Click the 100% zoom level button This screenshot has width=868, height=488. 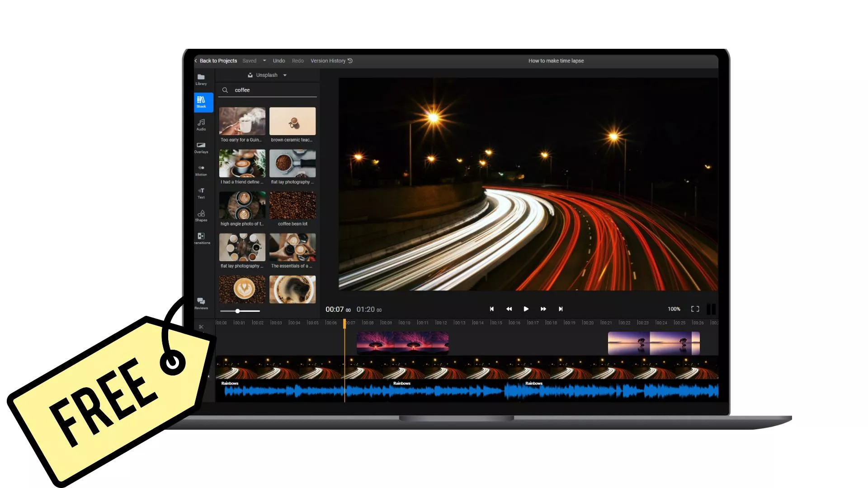(x=672, y=309)
